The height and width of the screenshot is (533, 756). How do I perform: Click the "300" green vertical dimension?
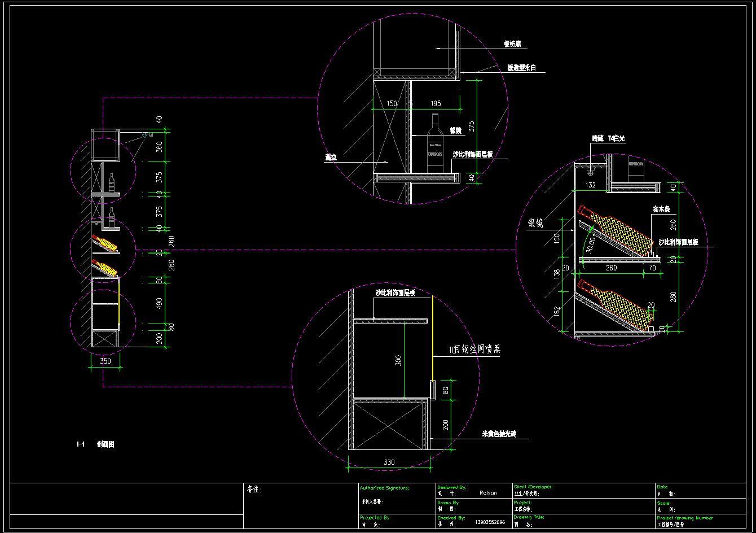click(x=398, y=359)
